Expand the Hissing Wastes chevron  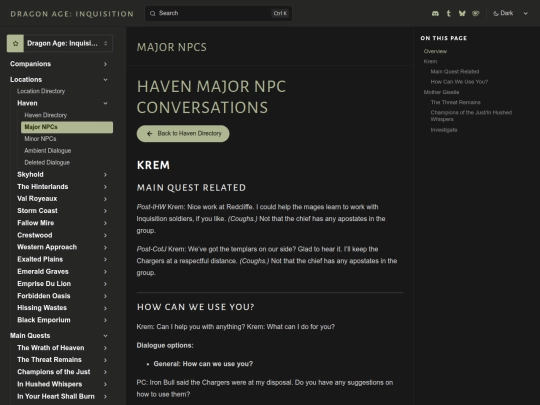click(x=105, y=308)
